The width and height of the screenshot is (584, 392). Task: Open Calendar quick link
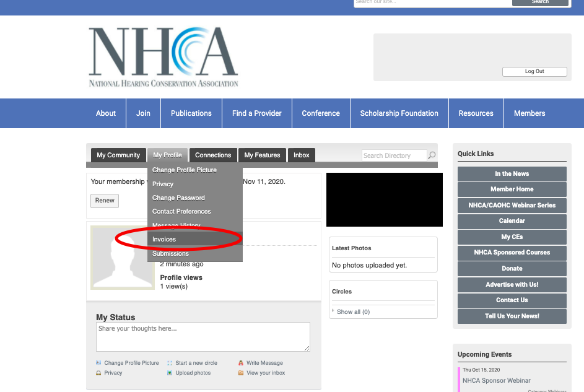coord(512,220)
